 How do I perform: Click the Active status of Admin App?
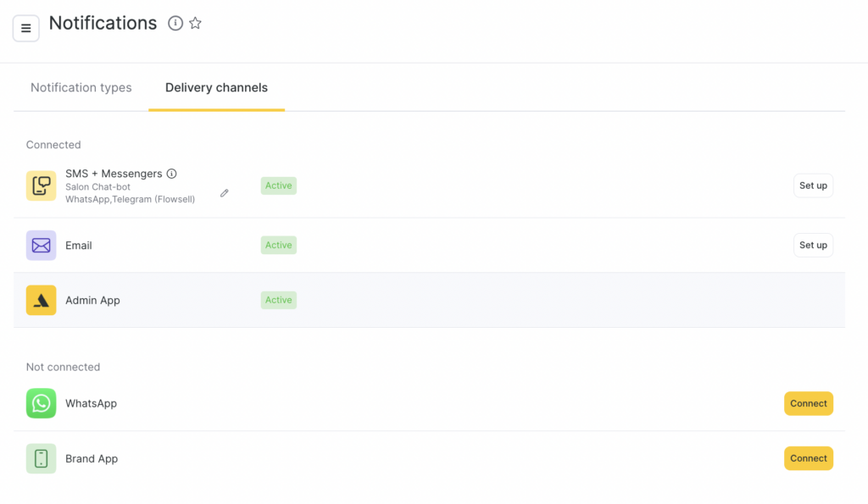click(x=278, y=300)
